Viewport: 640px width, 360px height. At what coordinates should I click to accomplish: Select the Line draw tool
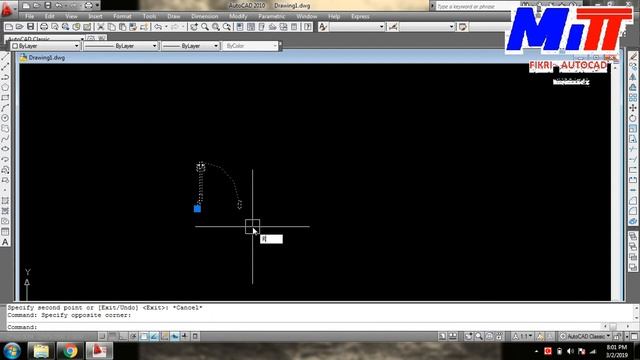click(5, 57)
